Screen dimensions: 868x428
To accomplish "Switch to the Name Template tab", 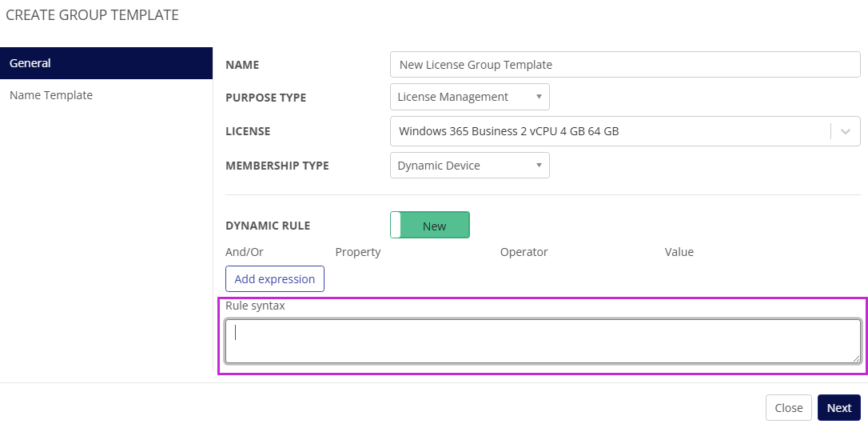I will [x=51, y=95].
